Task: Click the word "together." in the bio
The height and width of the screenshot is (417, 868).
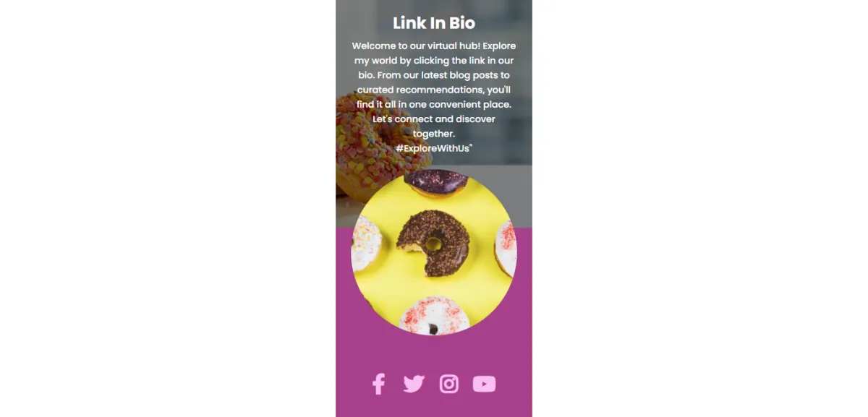Action: 434,134
